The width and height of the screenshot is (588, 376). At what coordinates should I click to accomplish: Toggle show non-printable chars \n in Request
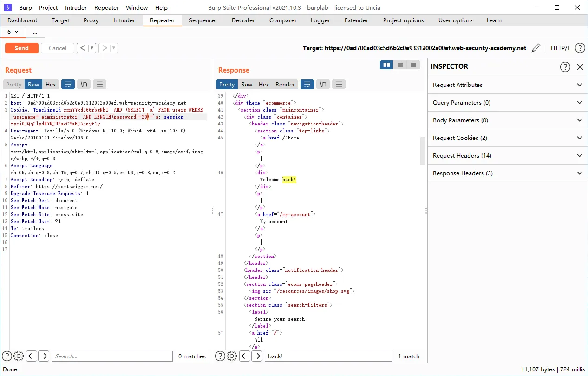[x=84, y=84]
